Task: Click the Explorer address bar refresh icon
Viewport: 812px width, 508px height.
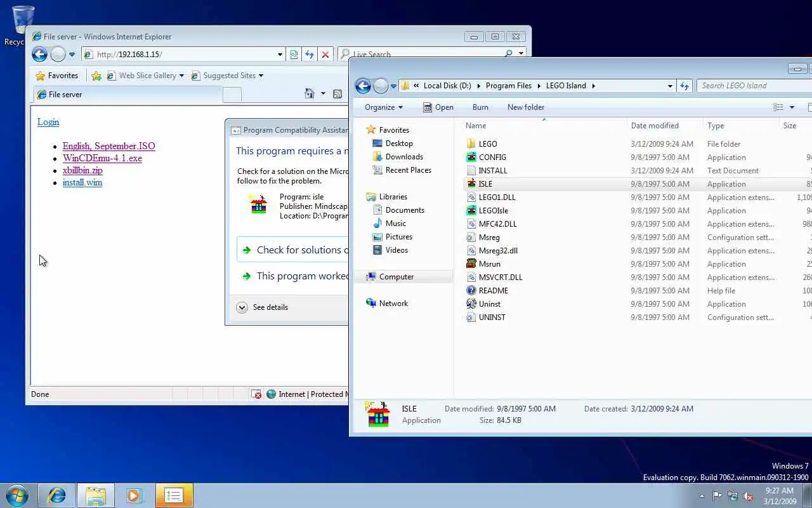Action: 684,86
